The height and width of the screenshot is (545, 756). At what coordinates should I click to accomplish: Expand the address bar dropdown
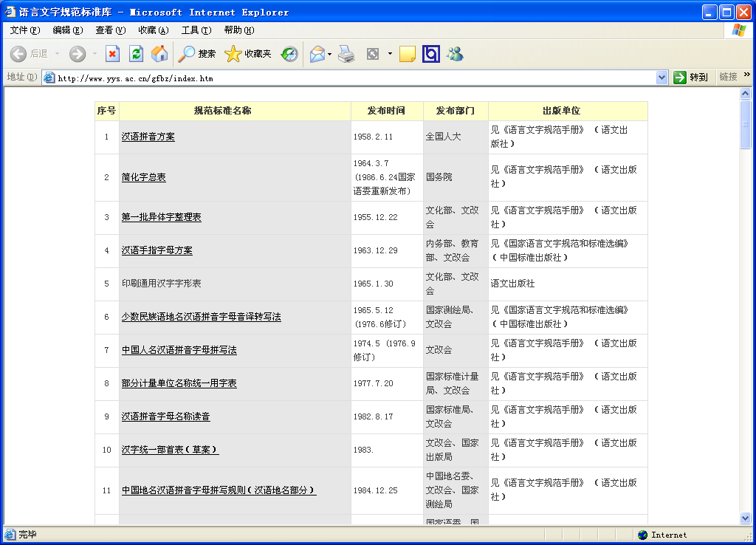(661, 78)
